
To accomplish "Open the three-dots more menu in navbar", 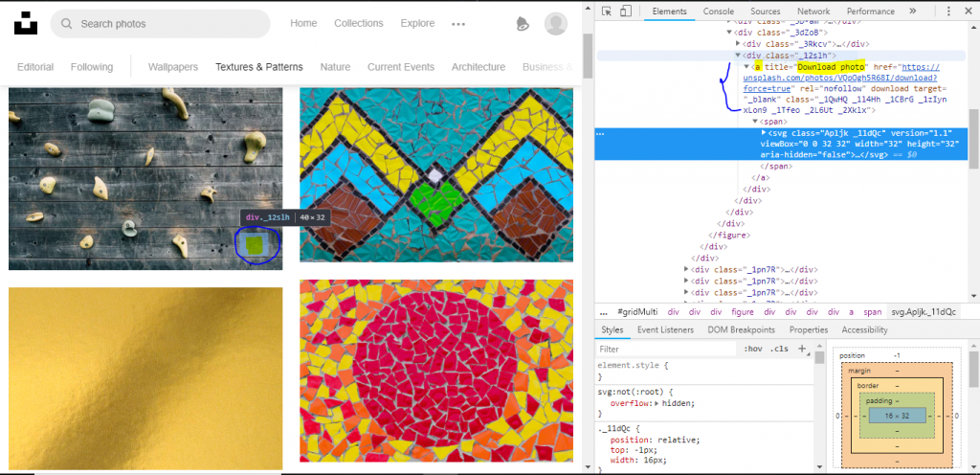I will tap(458, 24).
